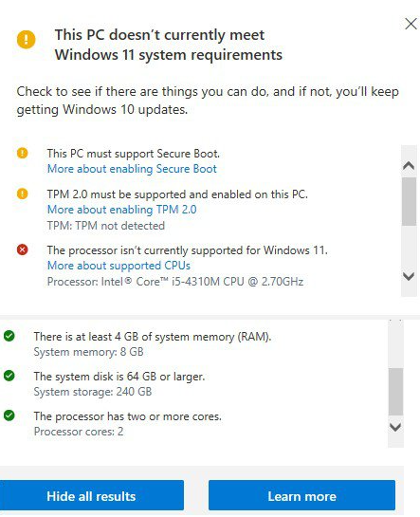Click upper list scroll up arrow
The image size is (420, 517).
[409, 165]
